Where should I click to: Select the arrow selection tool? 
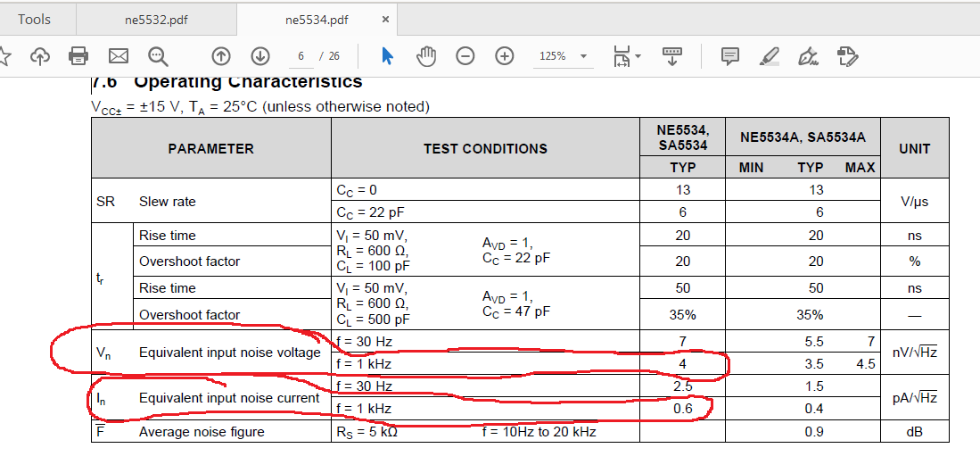(388, 56)
